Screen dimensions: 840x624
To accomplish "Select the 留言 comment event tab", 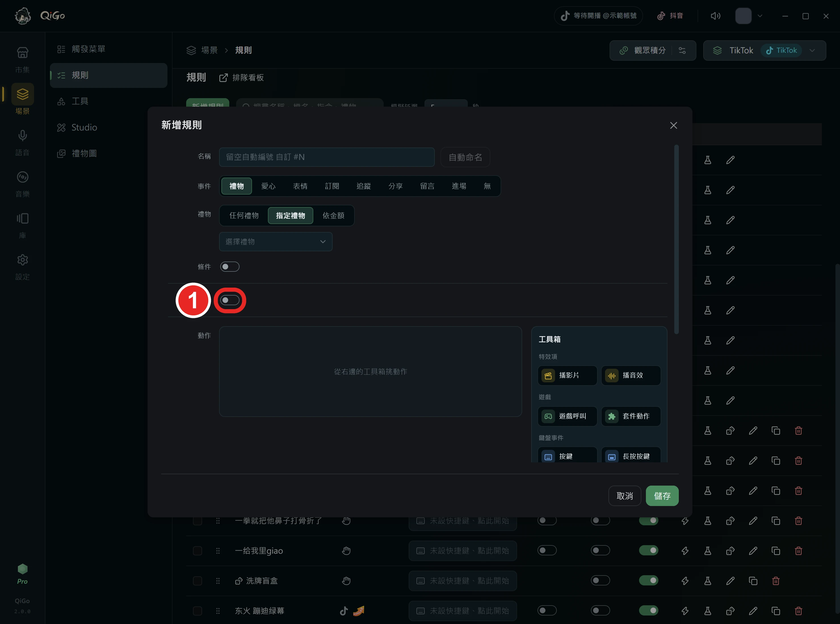I will click(427, 186).
